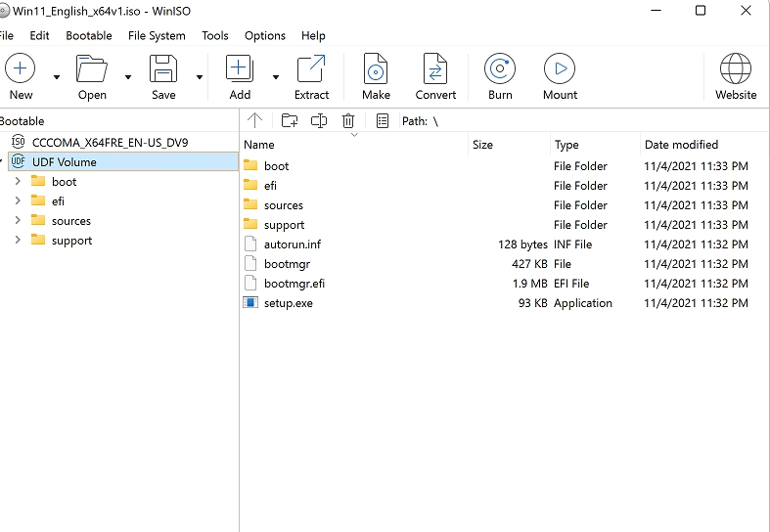This screenshot has height=532, width=770.
Task: Click the rename icon in path bar
Action: (319, 120)
